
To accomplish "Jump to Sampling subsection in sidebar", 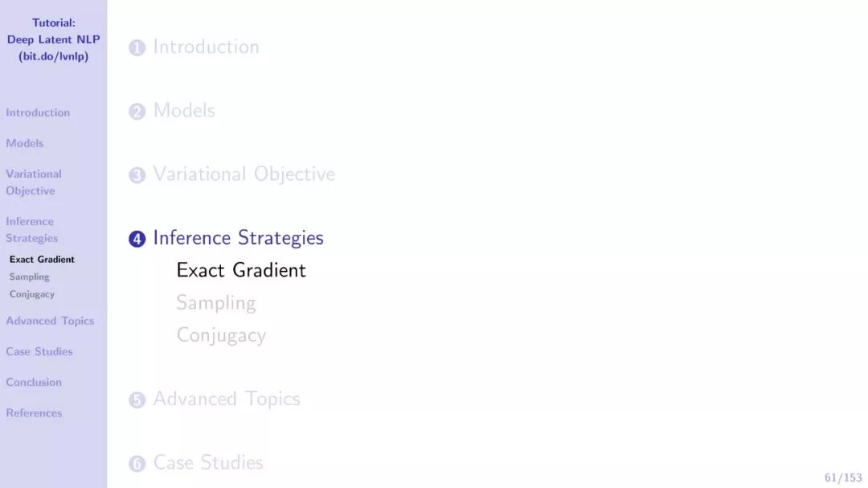I will coord(30,277).
